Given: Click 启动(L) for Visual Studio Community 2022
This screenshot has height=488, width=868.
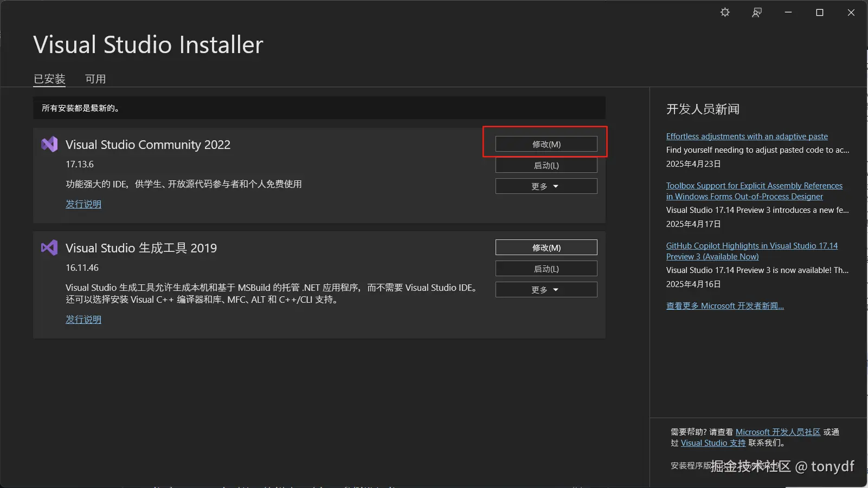Looking at the screenshot, I should click(x=546, y=165).
